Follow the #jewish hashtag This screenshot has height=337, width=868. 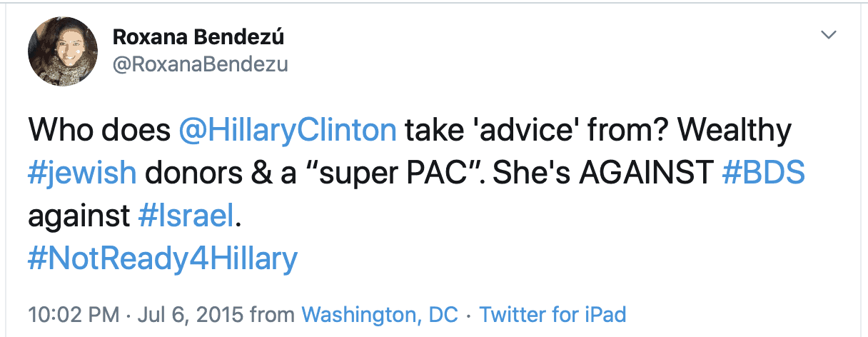coord(84,173)
